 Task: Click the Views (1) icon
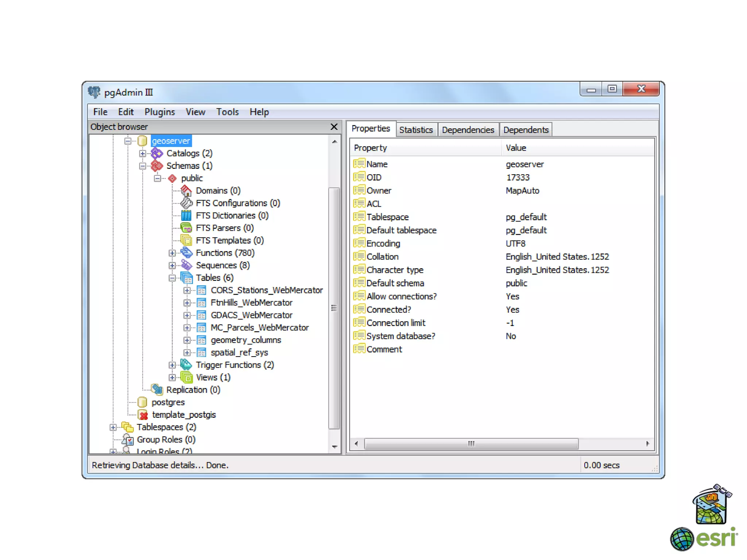(x=186, y=377)
